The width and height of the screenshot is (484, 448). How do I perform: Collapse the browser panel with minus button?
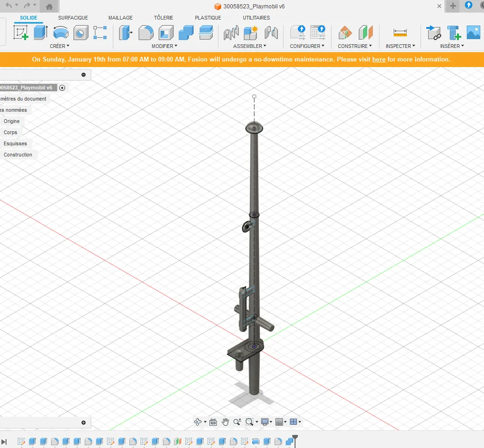point(83,75)
